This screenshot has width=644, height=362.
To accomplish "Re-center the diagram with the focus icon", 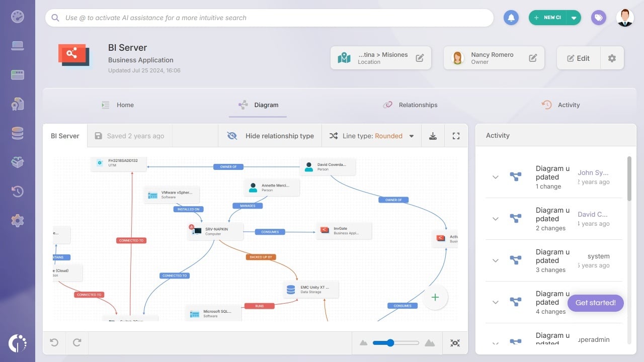I will [x=455, y=343].
